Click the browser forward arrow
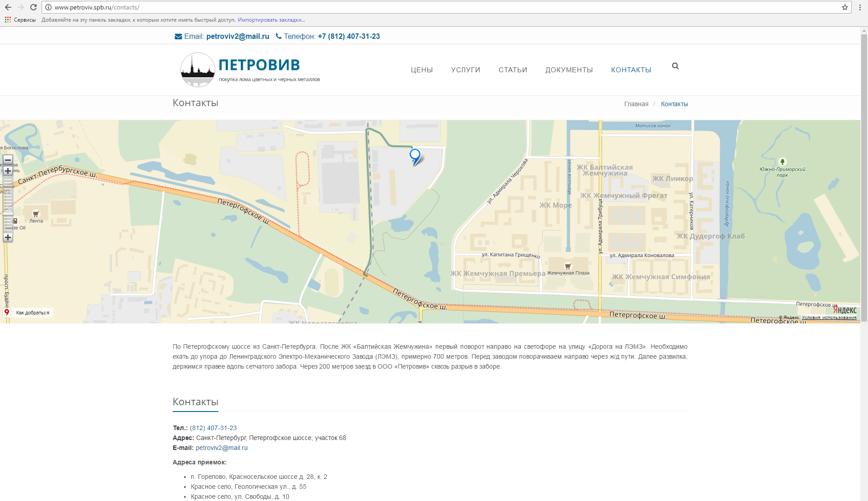868x501 pixels. tap(21, 7)
